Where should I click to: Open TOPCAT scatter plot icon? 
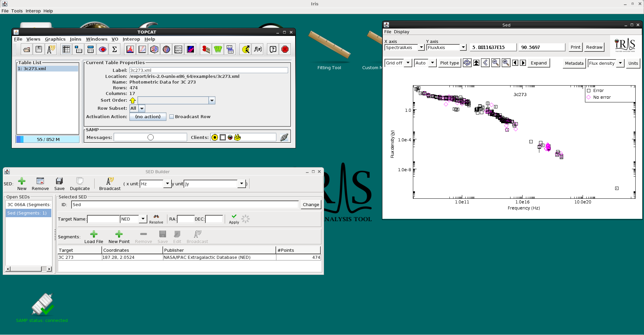[142, 49]
